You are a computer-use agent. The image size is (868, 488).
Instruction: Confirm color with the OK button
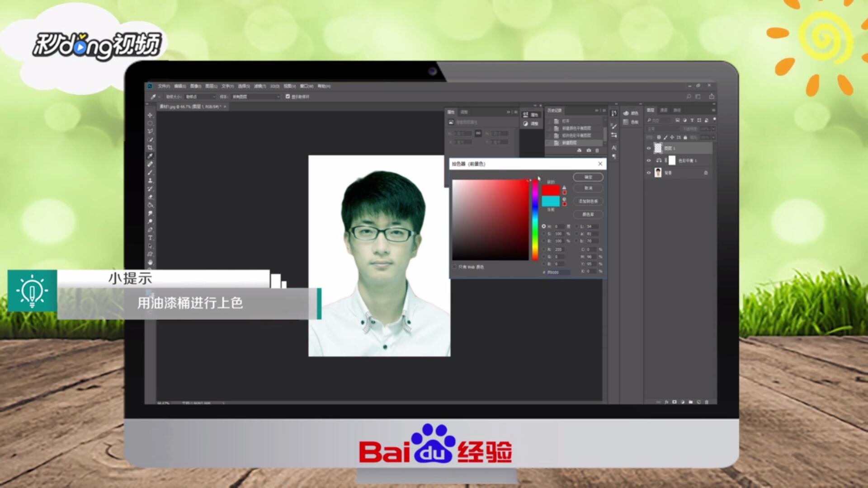[588, 177]
